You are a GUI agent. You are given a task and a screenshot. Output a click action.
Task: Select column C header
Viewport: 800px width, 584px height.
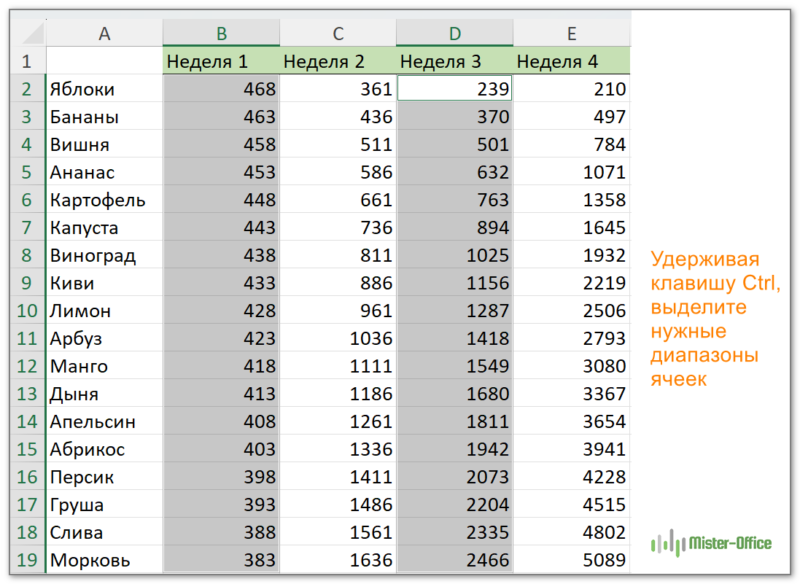(338, 34)
